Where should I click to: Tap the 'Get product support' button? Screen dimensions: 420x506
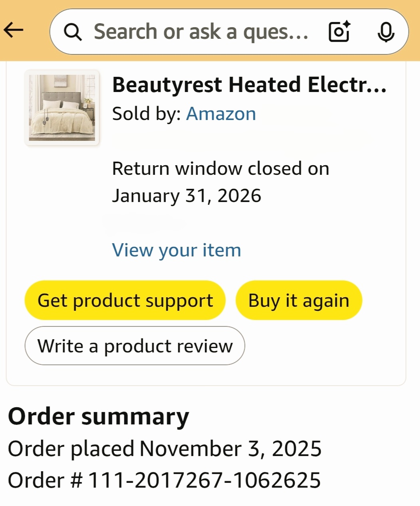(125, 300)
